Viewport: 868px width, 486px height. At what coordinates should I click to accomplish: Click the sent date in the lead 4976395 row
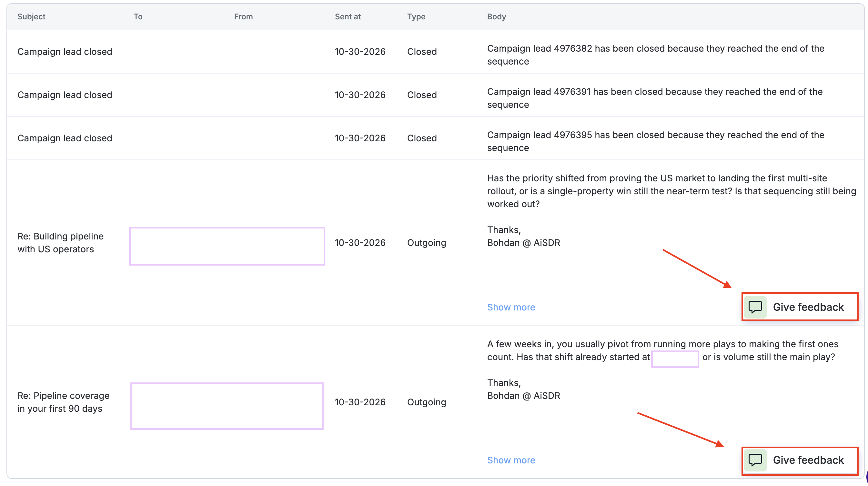360,138
